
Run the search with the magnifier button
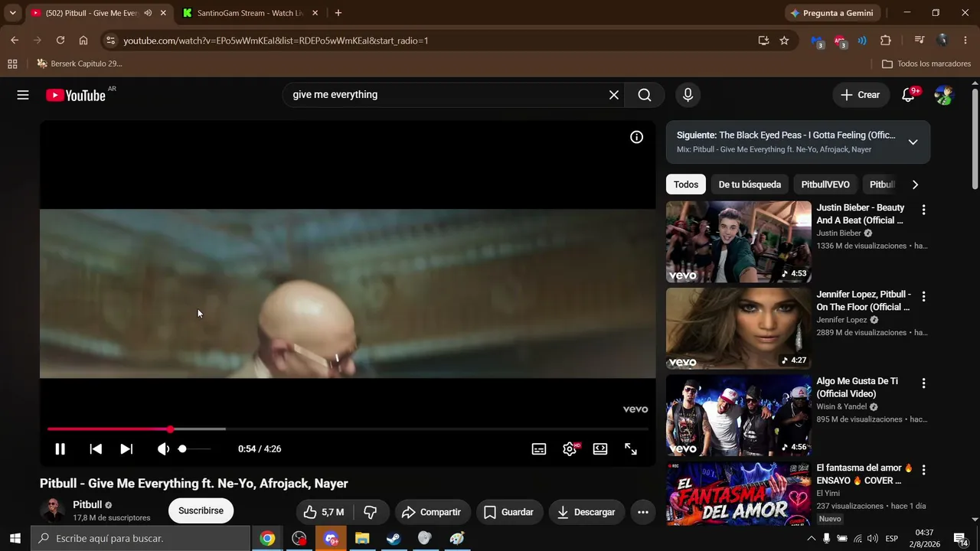[645, 95]
